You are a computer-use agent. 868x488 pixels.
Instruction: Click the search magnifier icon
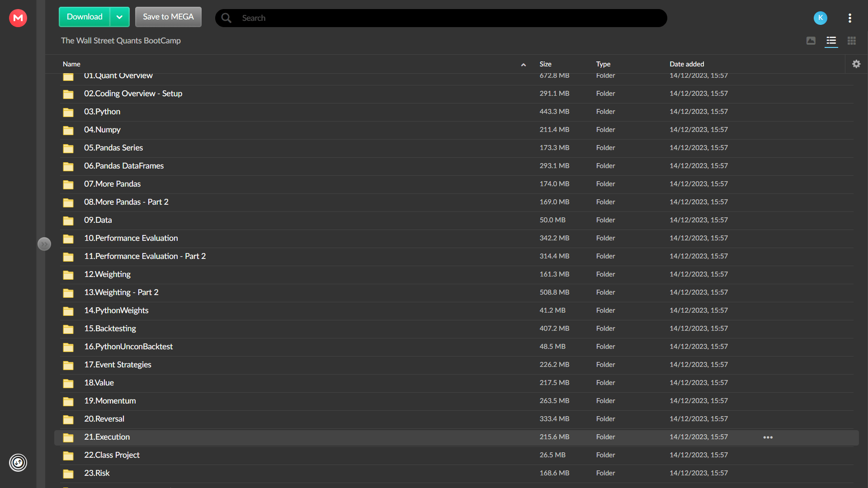pyautogui.click(x=226, y=18)
